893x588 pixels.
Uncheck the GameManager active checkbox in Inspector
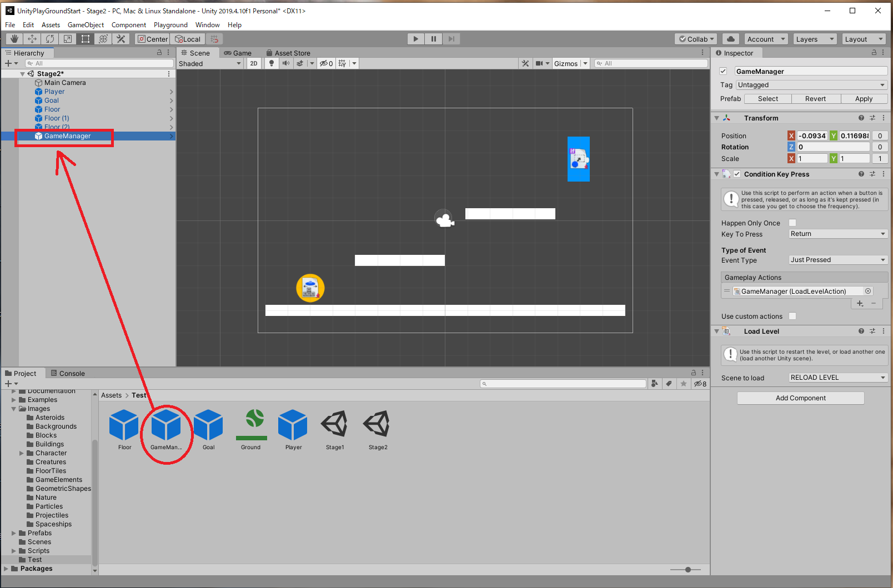coord(723,71)
